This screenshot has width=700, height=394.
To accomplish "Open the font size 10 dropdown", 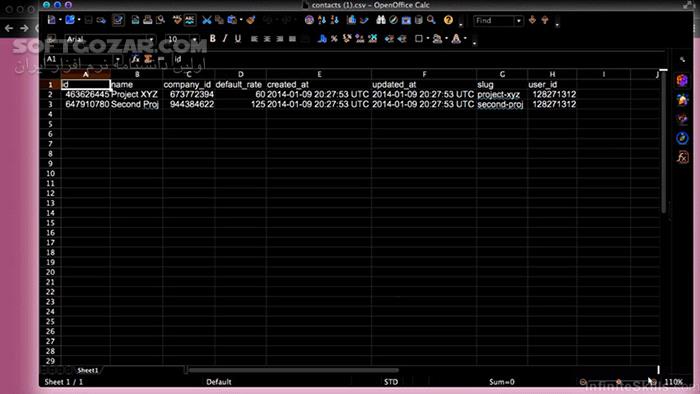I will click(195, 39).
